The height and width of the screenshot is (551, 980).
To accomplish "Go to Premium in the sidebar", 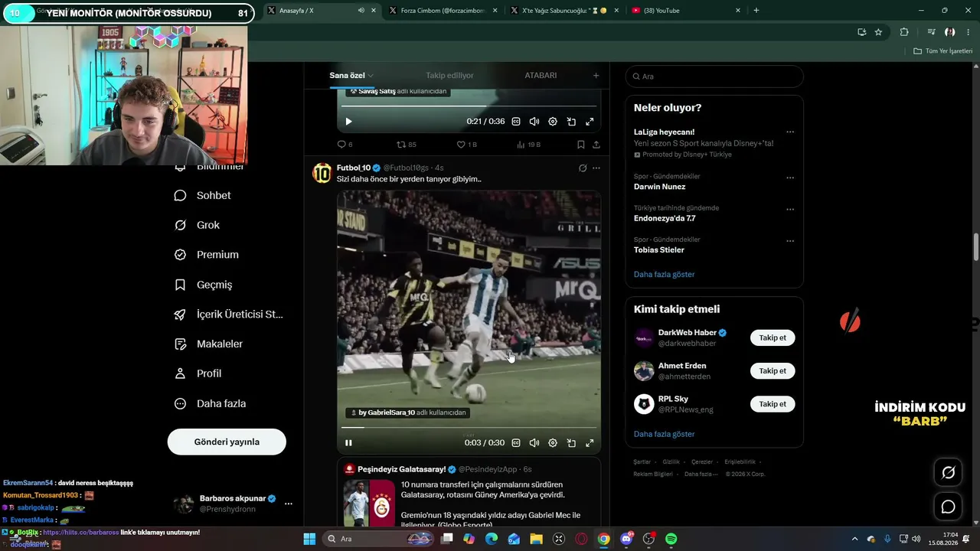I will [207, 255].
